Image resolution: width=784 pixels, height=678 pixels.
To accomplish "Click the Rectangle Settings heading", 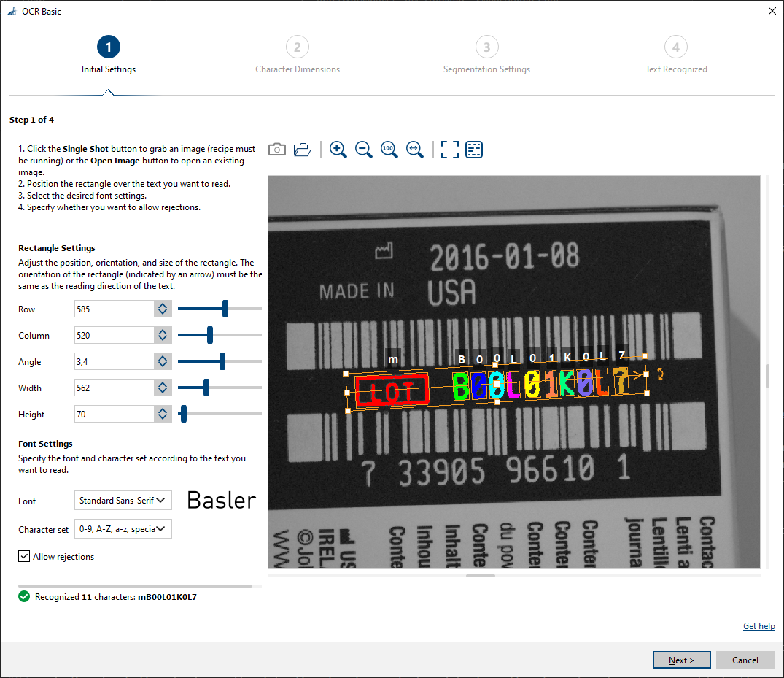I will click(56, 247).
